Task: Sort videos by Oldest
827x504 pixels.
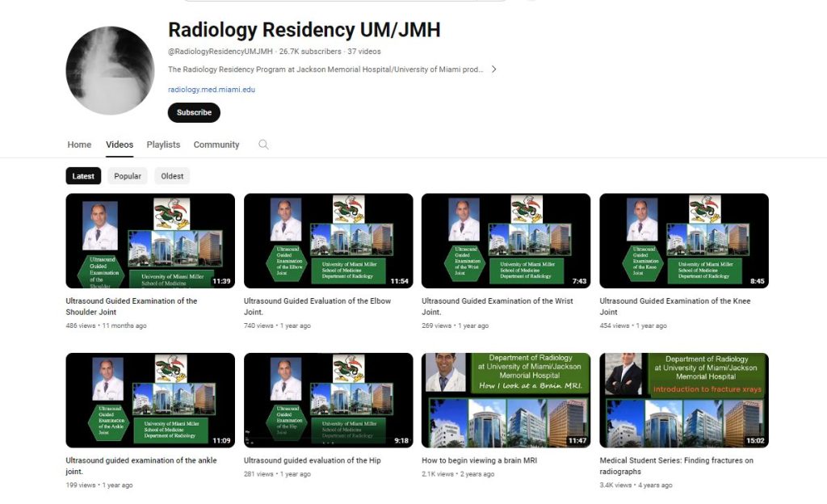Action: coord(172,176)
